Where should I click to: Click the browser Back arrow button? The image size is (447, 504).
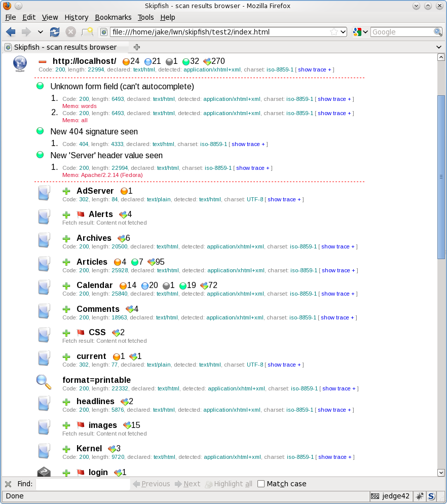pos(11,32)
